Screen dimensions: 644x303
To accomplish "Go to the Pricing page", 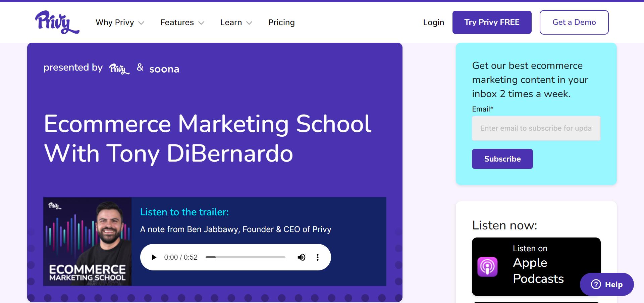I will [x=281, y=23].
